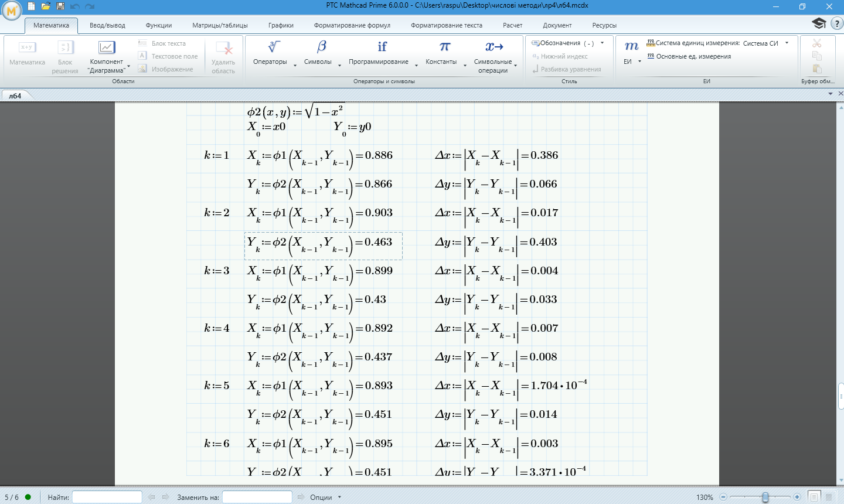Click the Constants (Константы) pi icon

click(x=445, y=47)
